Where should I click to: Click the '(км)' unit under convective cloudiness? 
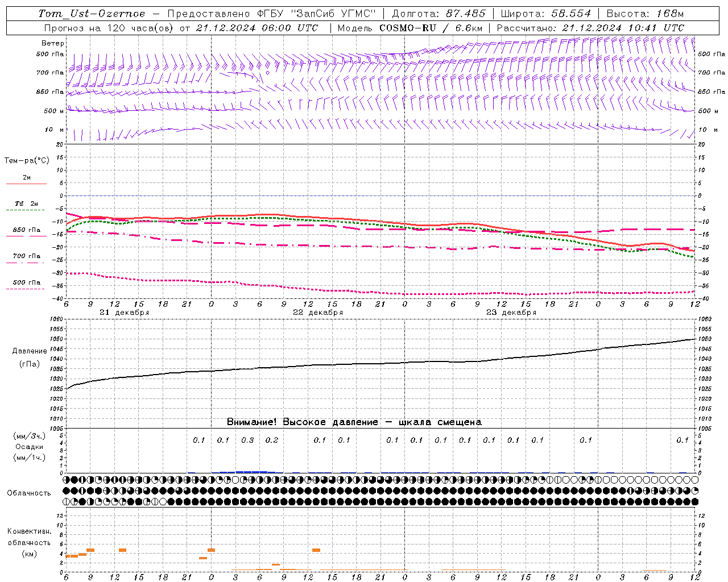pos(30,553)
